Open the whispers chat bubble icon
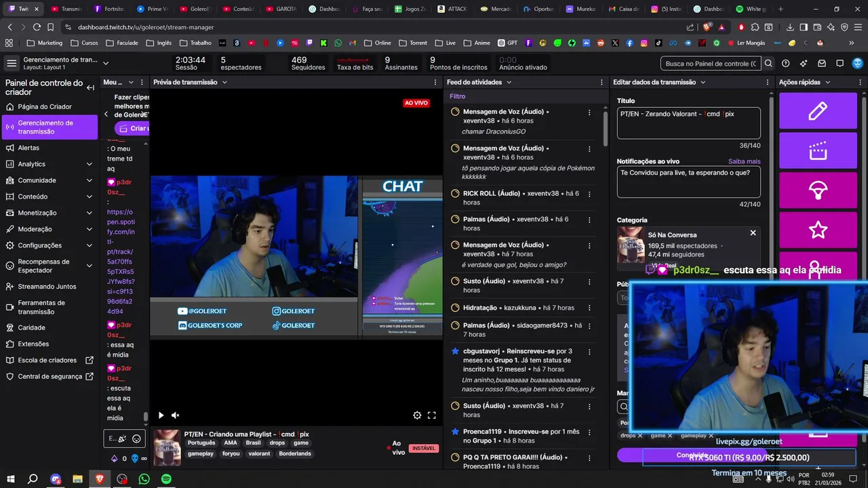 [840, 64]
